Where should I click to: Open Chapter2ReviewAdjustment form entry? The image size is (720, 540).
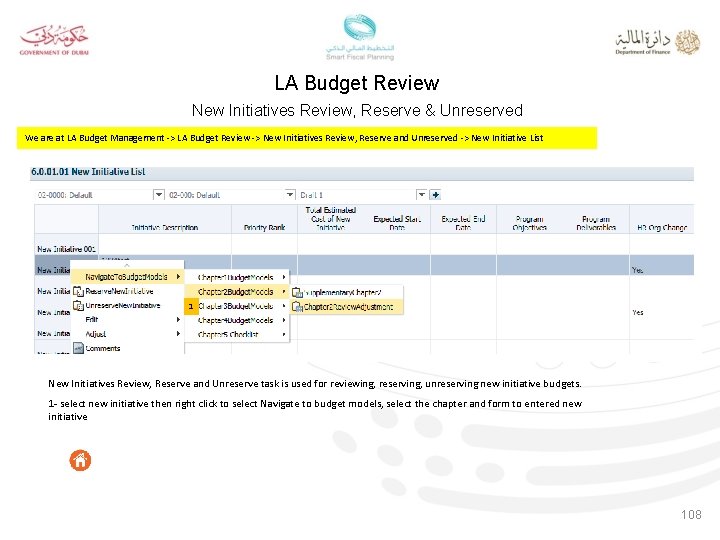point(347,306)
